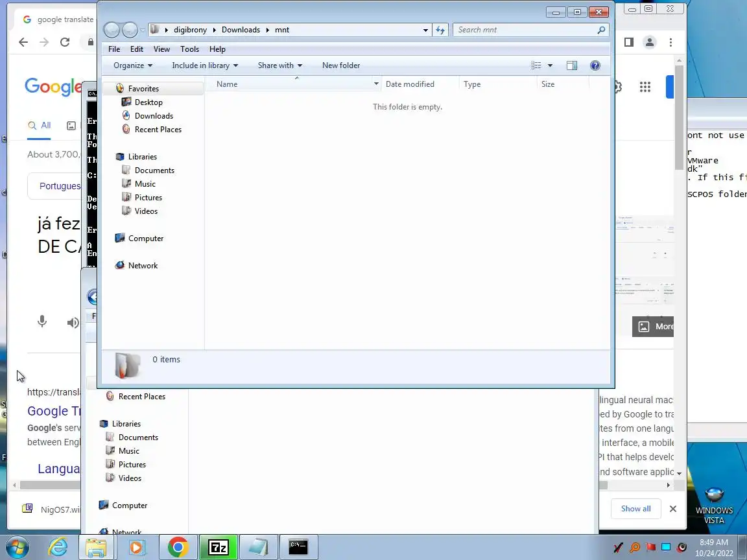Screen dimensions: 747x560
Task: Click microphone icon in Google Translate
Action: coord(42,322)
